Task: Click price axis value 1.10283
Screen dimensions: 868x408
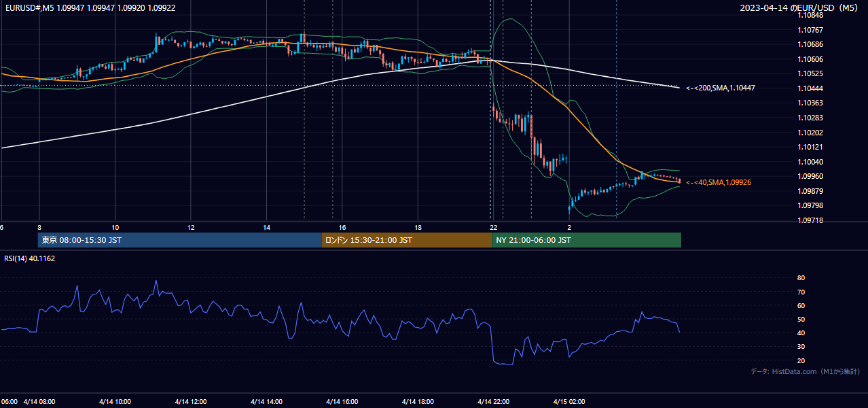Action: tap(810, 118)
